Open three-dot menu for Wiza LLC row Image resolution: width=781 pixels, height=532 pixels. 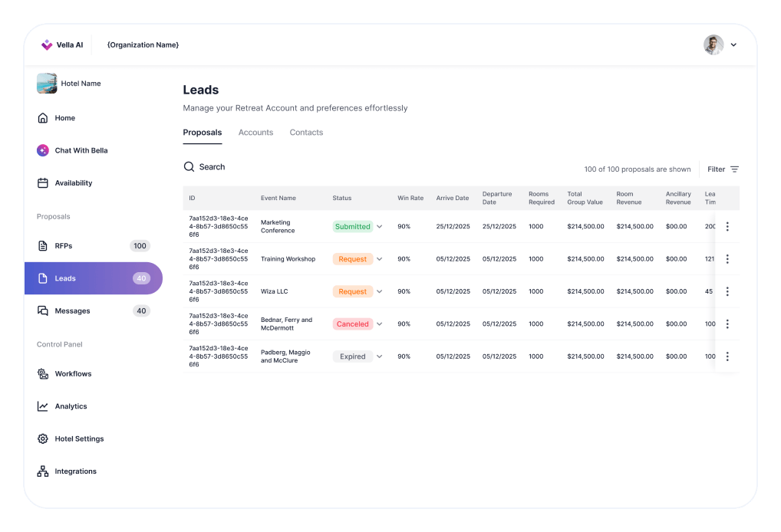pyautogui.click(x=727, y=291)
